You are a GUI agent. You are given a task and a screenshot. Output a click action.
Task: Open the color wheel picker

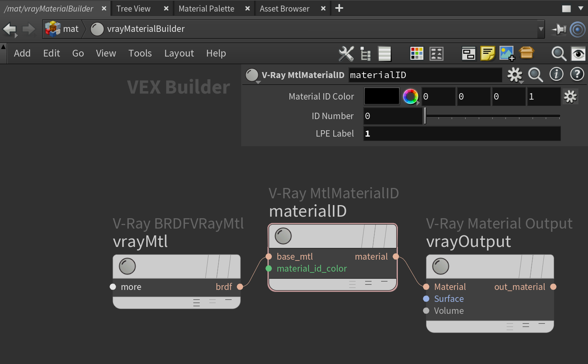[x=411, y=96]
